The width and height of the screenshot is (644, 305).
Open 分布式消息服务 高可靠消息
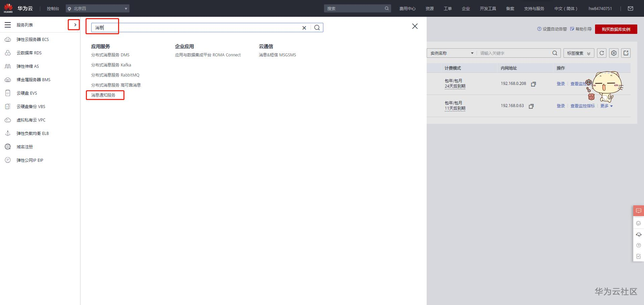(116, 85)
